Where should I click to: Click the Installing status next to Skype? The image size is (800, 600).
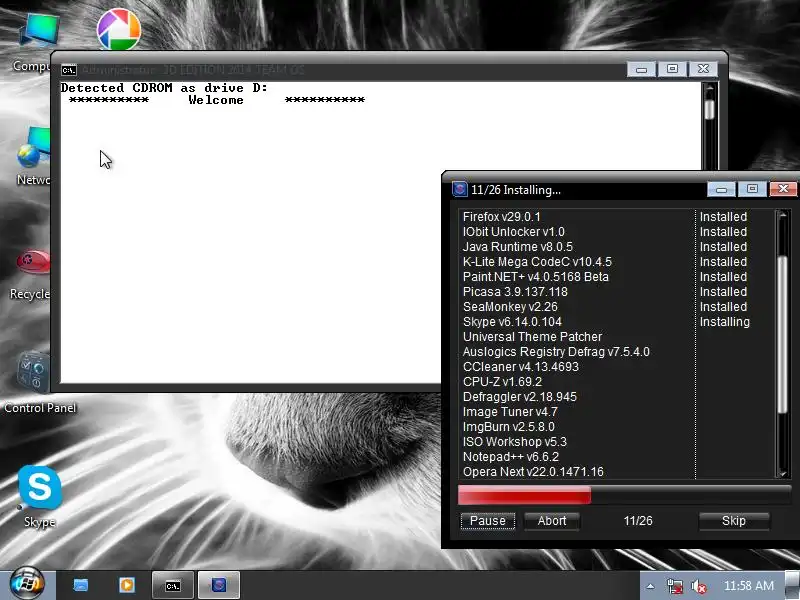724,322
